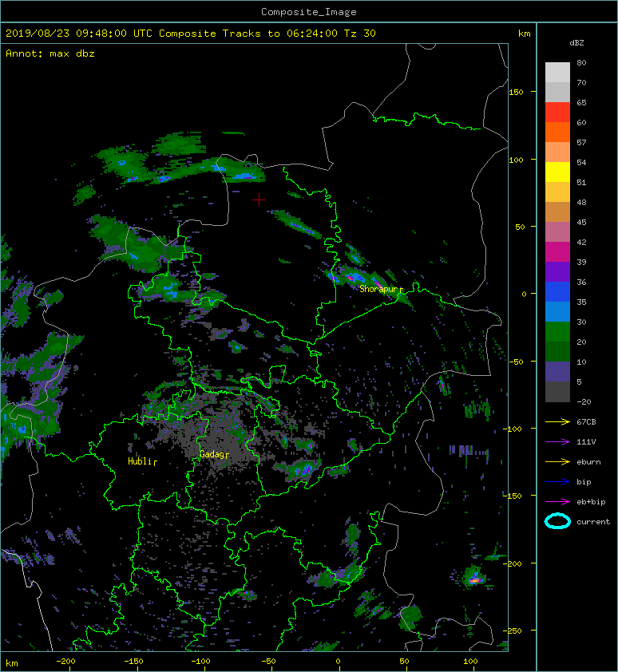The image size is (618, 672).
Task: Click the -200 km horizontal axis tick label
Action: coord(65,662)
